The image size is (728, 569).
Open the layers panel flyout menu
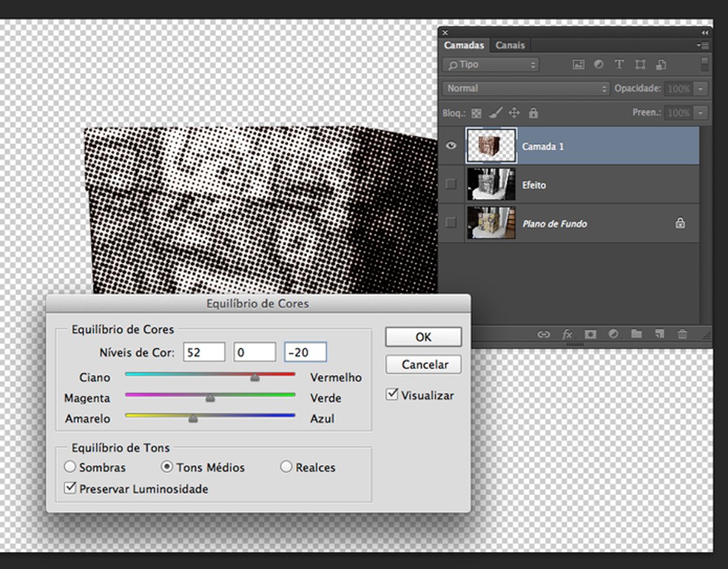pos(702,45)
